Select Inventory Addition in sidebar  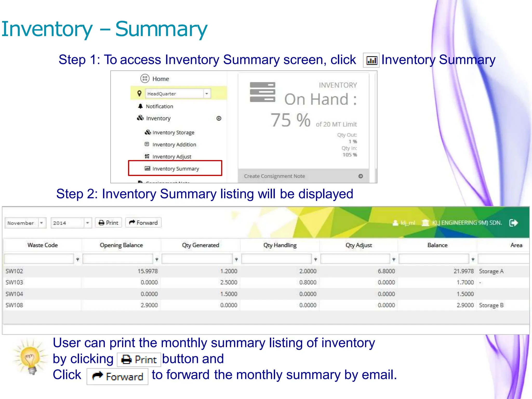174,144
